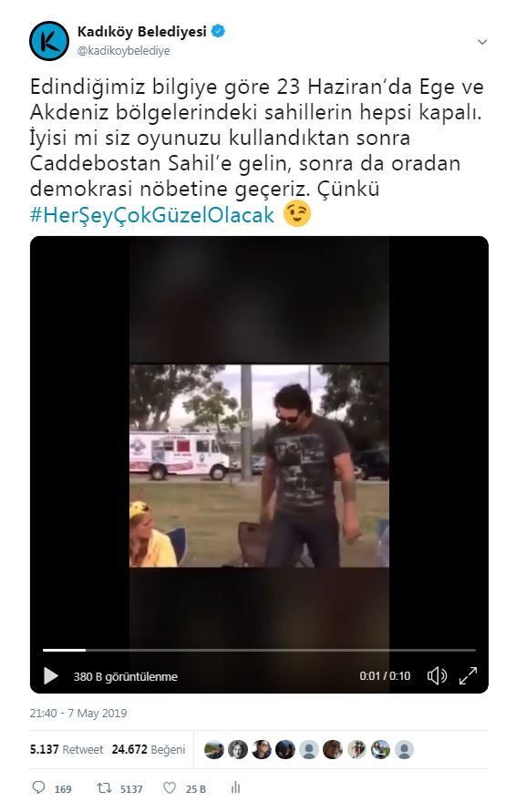
Task: Click the video frame thumbnail
Action: (259, 465)
